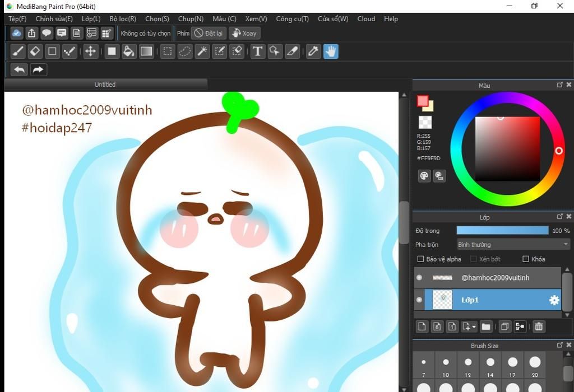Select the Move tool

[90, 52]
